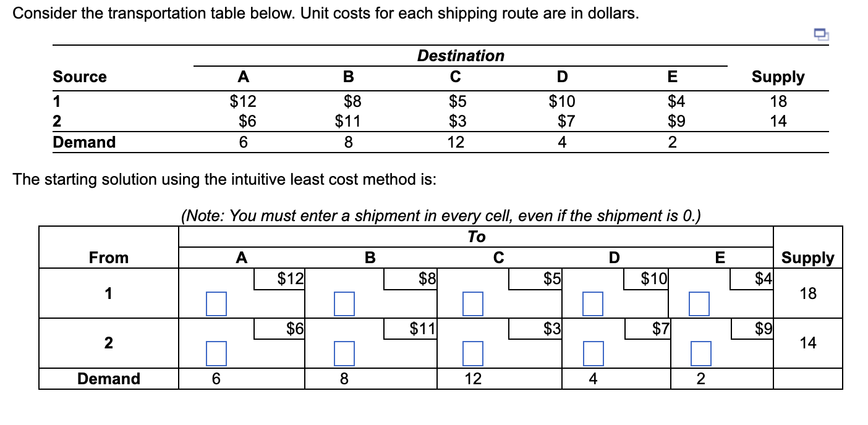868x425 pixels.
Task: Enter shipment in box From 1 to B
Action: click(x=343, y=303)
